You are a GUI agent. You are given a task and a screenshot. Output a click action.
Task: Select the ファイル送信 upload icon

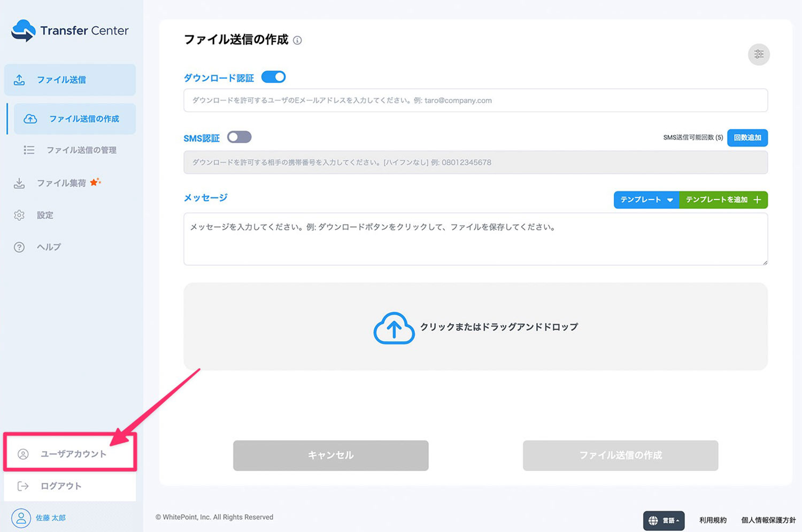[x=20, y=79]
